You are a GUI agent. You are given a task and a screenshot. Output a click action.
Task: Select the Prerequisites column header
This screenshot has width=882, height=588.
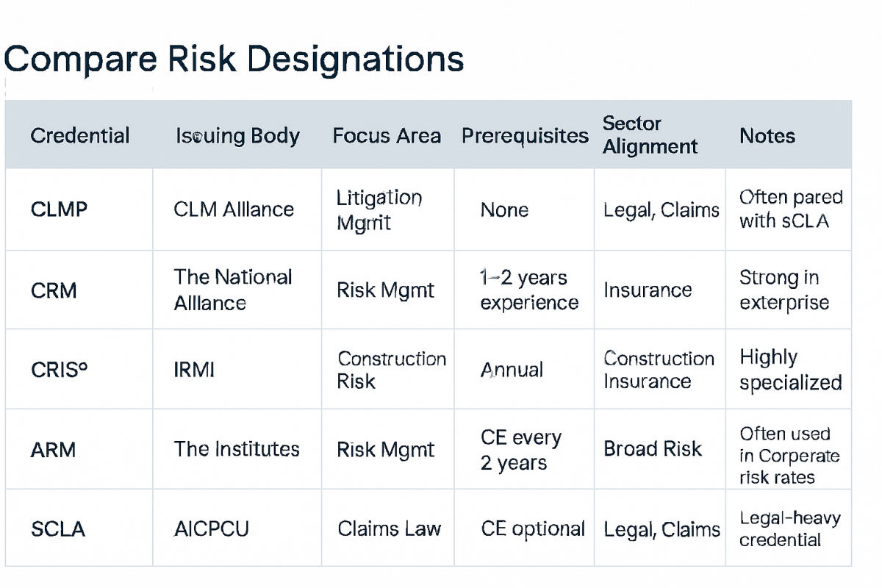tap(525, 136)
